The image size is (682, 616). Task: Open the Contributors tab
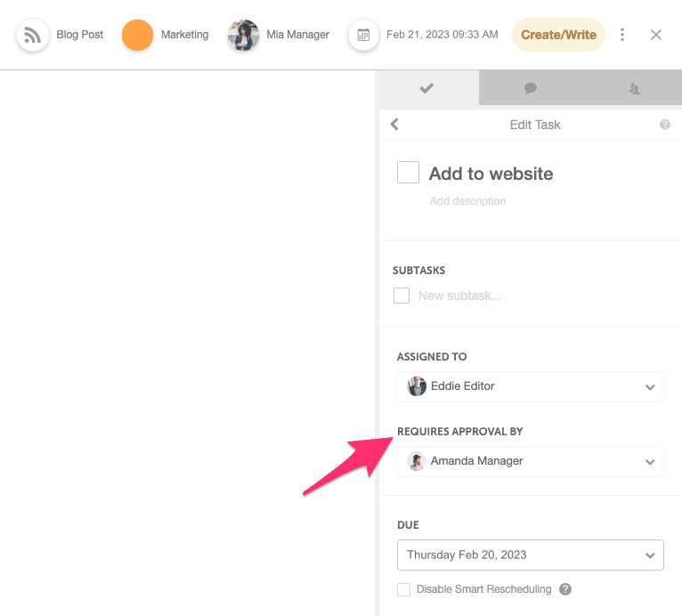point(634,88)
